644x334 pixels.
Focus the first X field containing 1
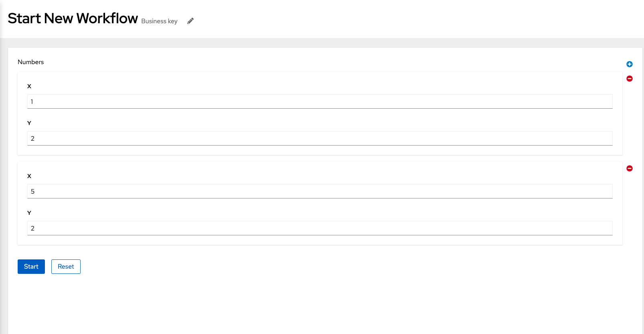click(320, 101)
